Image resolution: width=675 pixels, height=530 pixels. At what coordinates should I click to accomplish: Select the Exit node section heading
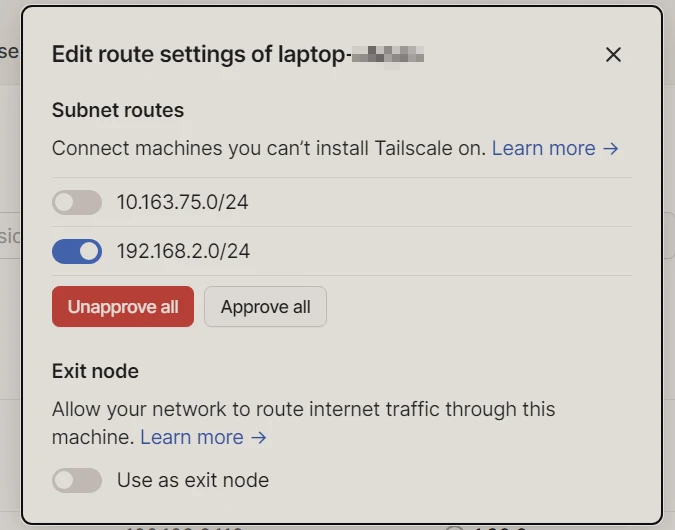point(95,371)
